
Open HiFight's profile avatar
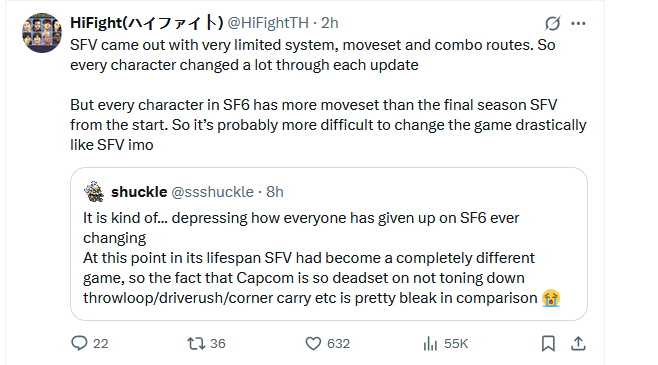[x=42, y=33]
